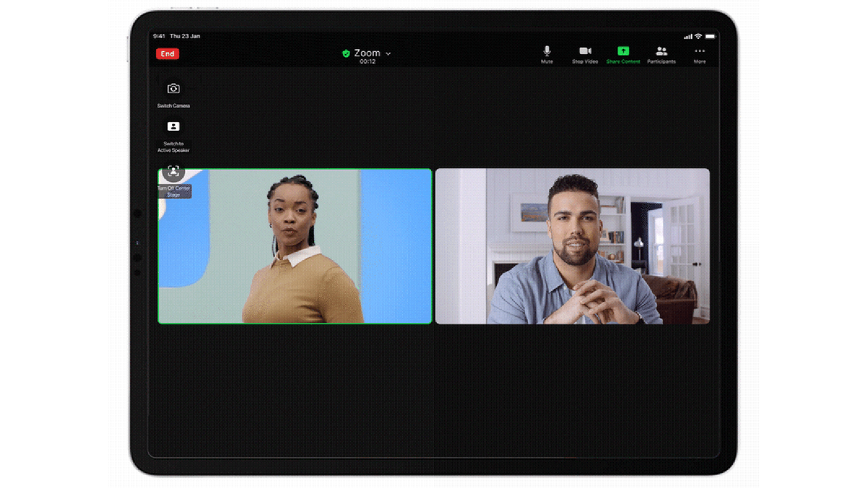Tap the battery indicator in status bar
Screen dimensions: 868x488
click(710, 36)
